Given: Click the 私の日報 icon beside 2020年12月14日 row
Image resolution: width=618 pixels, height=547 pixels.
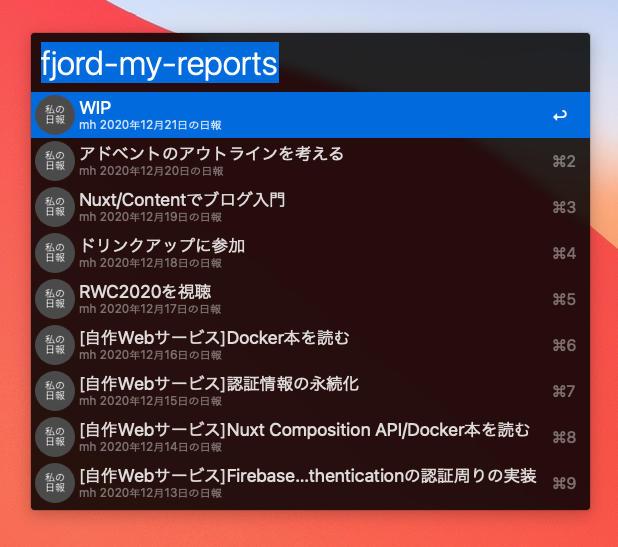Looking at the screenshot, I should (55, 437).
